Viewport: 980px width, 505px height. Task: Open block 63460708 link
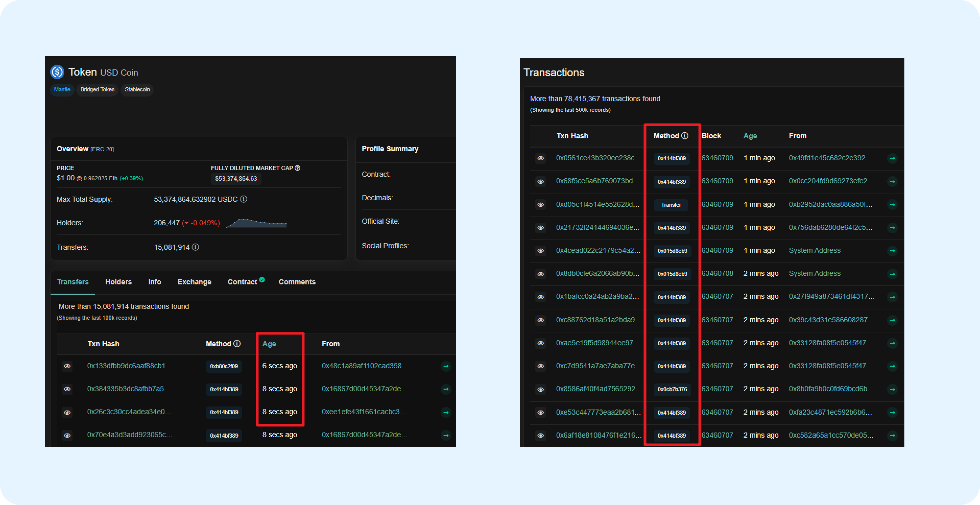point(717,273)
